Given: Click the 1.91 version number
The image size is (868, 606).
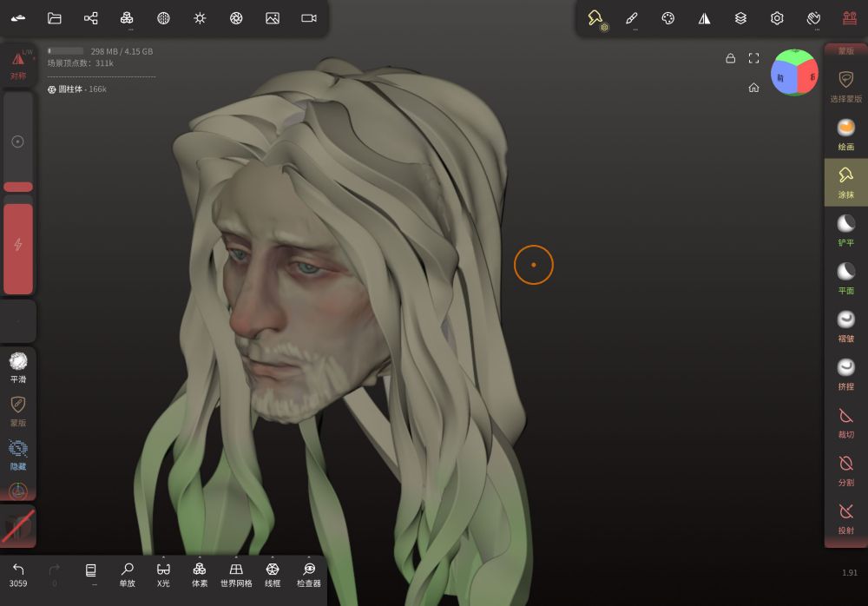Looking at the screenshot, I should click(850, 573).
